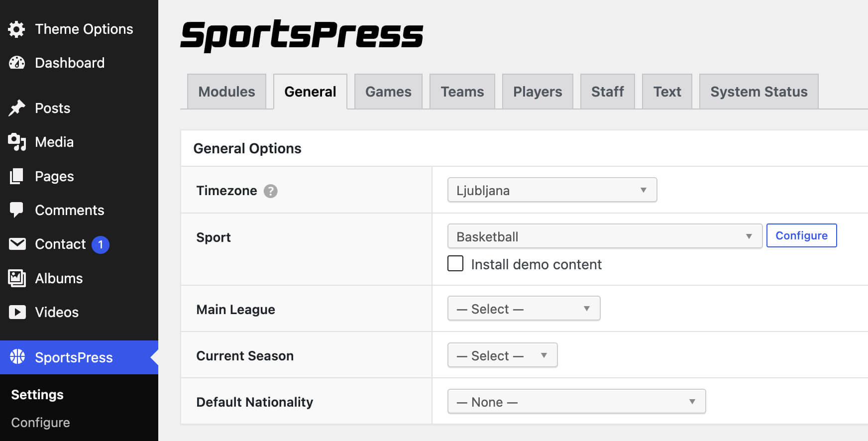Screen dimensions: 868x441
Task: Click the Timezone help question mark
Action: [x=270, y=191]
